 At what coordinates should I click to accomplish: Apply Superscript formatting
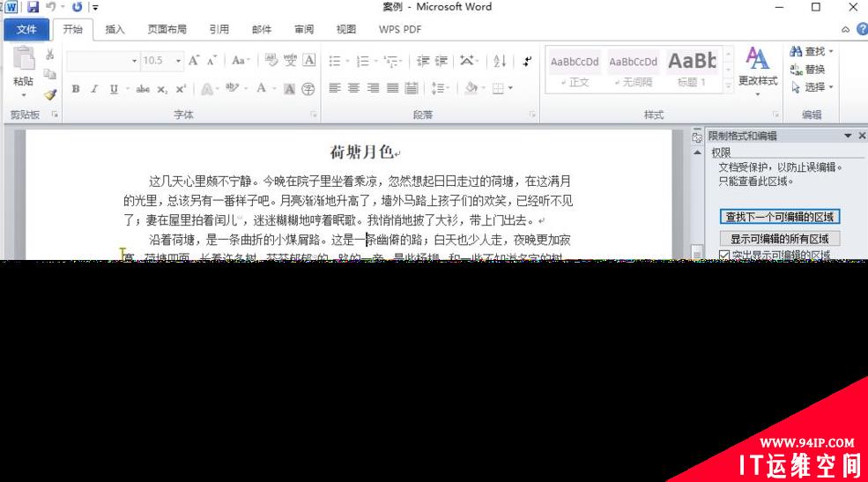[181, 88]
